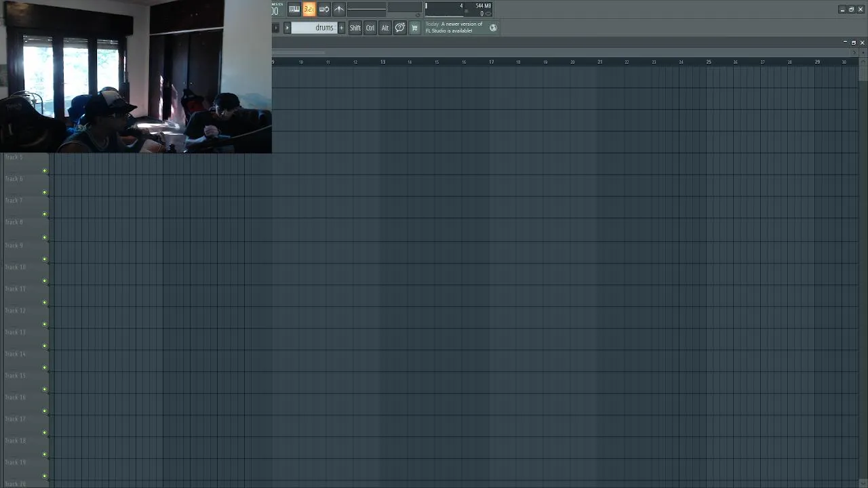Mute Track 5 with its green dot
The height and width of the screenshot is (488, 868).
click(x=45, y=171)
